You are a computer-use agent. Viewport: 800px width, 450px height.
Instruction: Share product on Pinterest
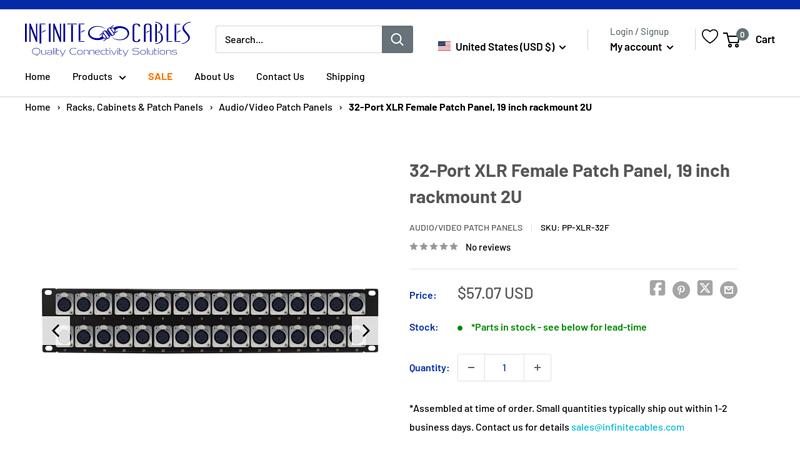(681, 289)
